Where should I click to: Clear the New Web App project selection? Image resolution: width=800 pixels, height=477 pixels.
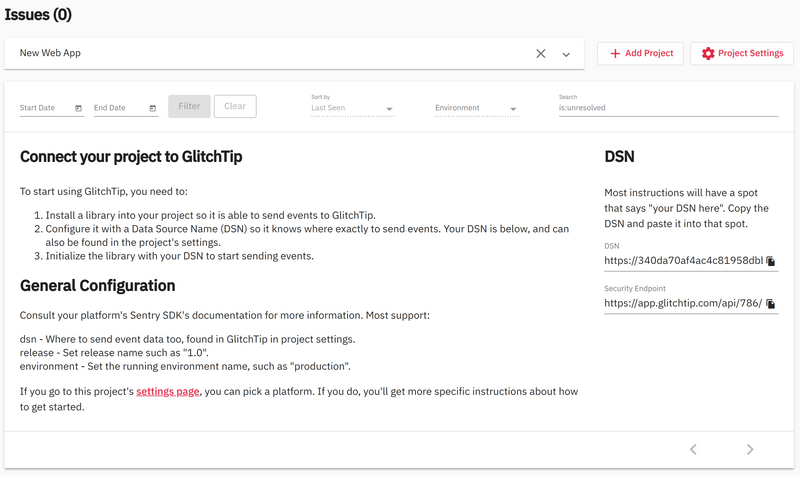(541, 54)
